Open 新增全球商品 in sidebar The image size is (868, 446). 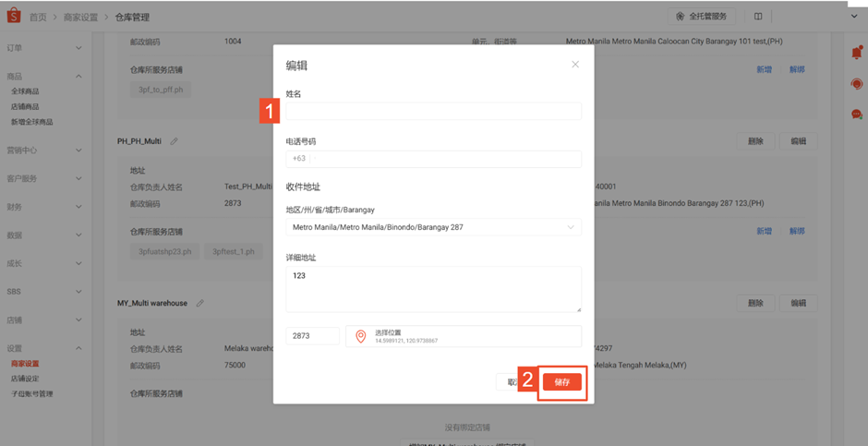32,122
